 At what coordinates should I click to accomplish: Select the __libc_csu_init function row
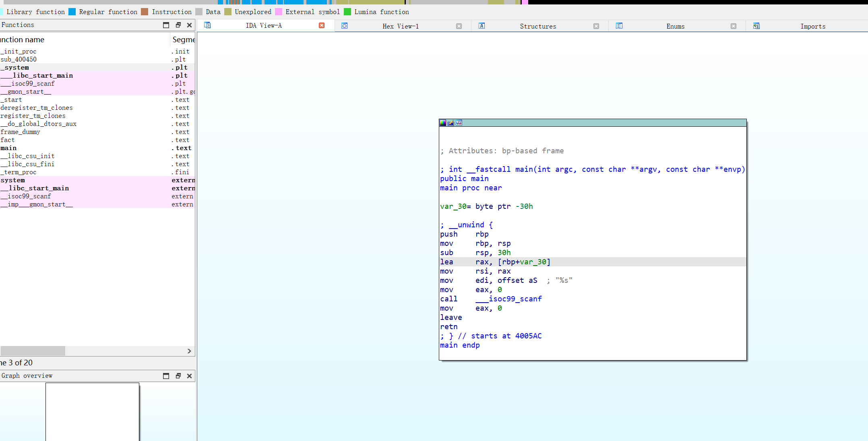pyautogui.click(x=97, y=156)
